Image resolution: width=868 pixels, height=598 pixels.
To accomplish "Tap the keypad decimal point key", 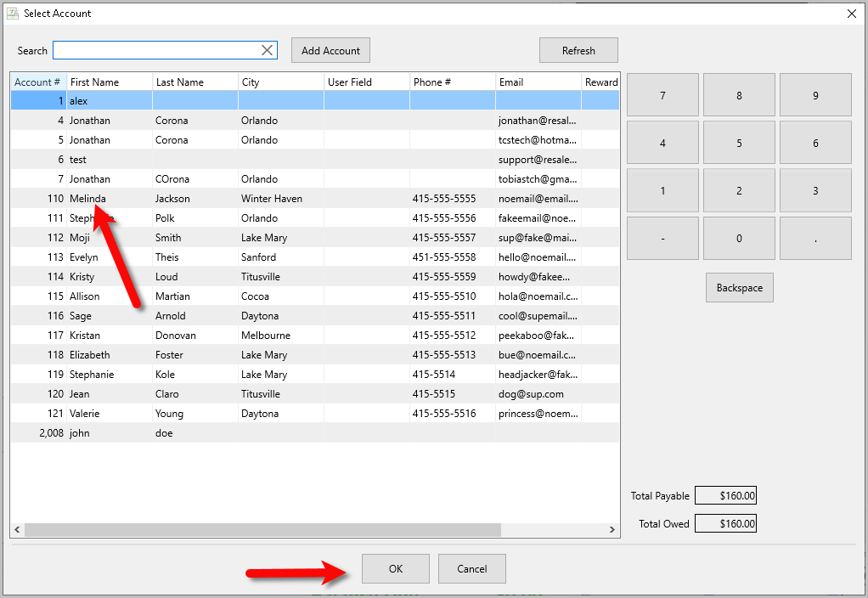I will [x=815, y=238].
